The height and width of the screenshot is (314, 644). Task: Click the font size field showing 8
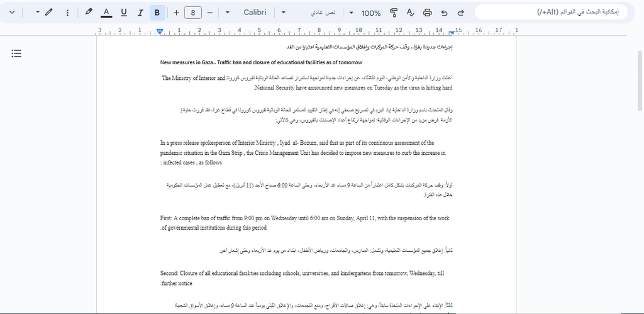[193, 13]
